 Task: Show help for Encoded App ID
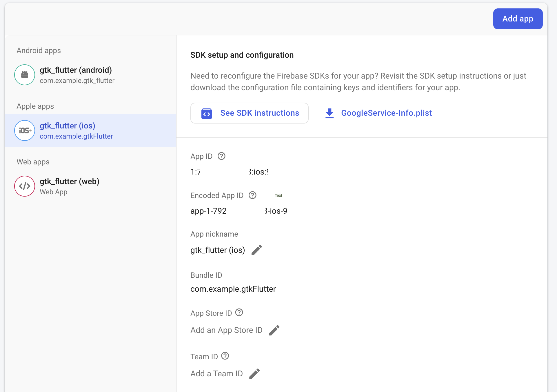coord(252,195)
